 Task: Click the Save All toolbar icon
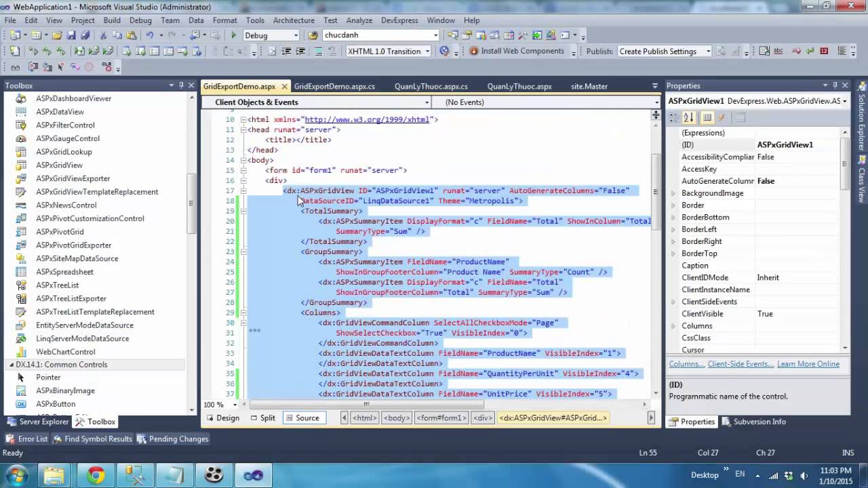85,35
